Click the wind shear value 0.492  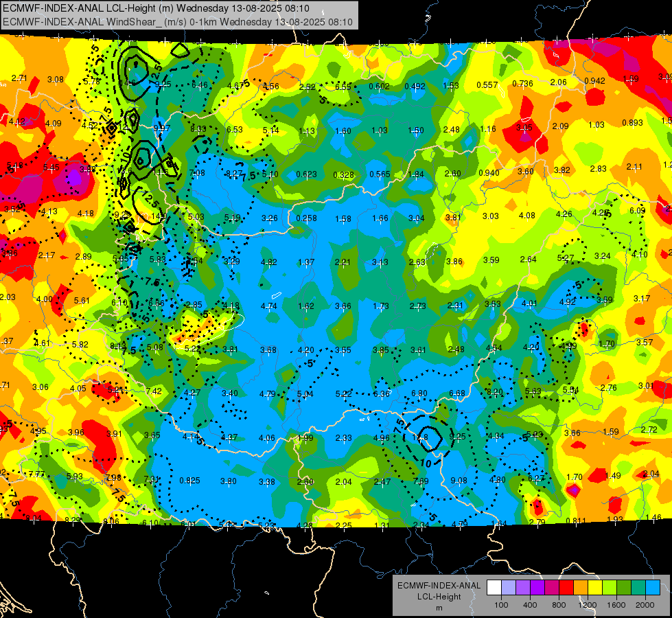[x=415, y=87]
